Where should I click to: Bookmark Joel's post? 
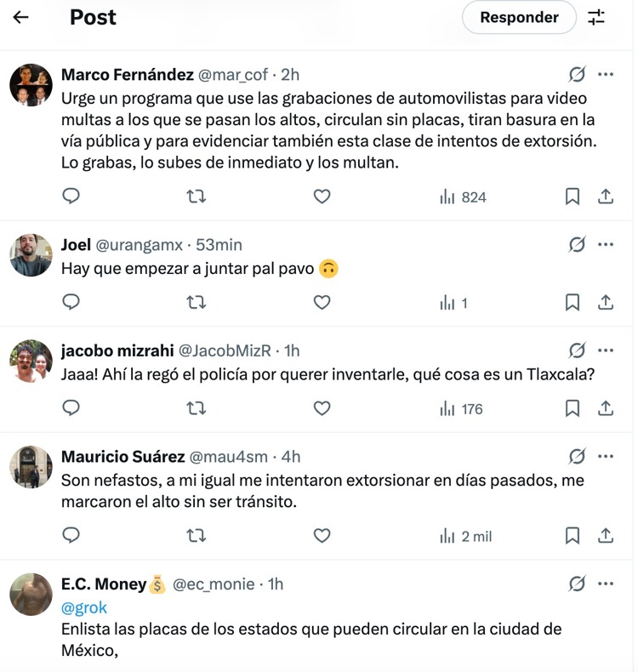click(572, 302)
